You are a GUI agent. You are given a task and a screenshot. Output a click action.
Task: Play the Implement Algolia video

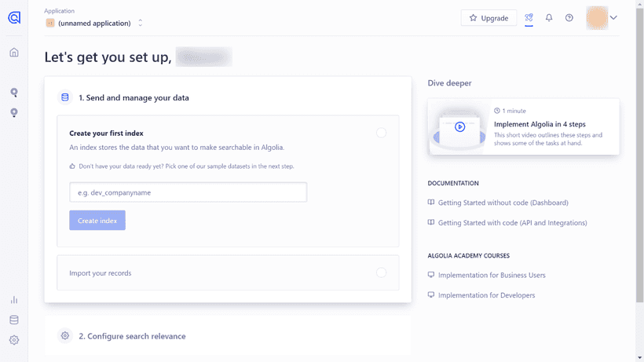[459, 127]
